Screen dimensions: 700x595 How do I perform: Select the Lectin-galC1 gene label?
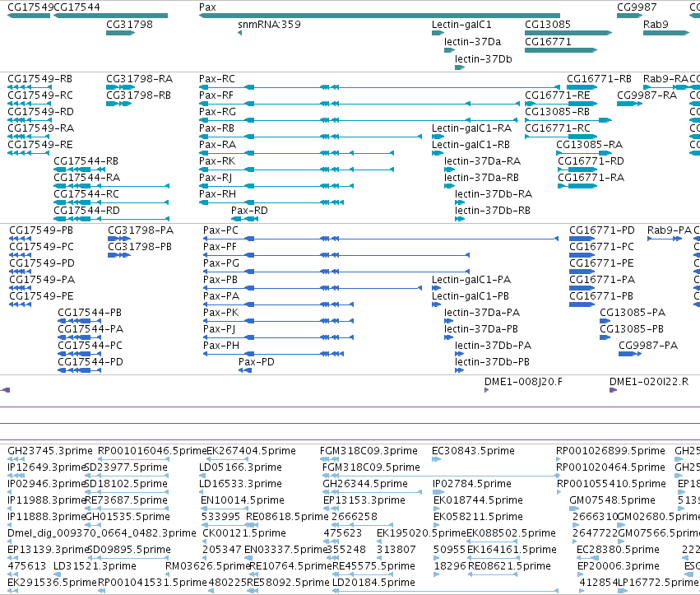pos(461,25)
